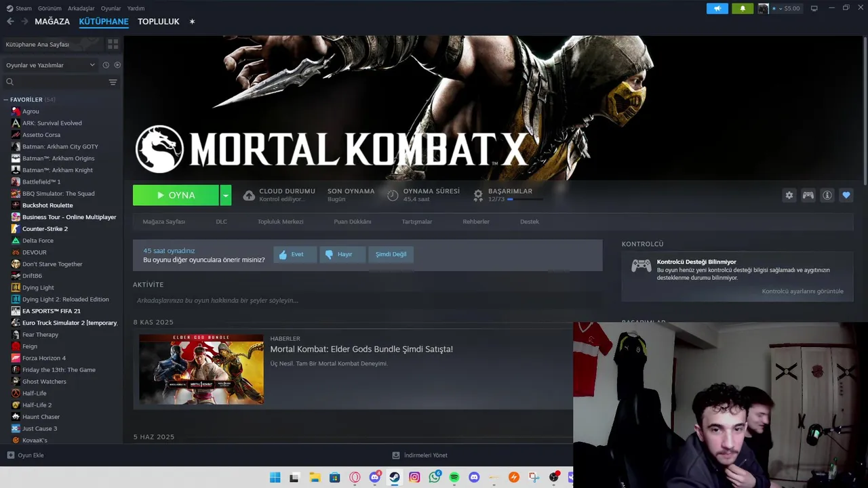This screenshot has height=488, width=868.
Task: Open the announcements megaphone button
Action: click(717, 8)
